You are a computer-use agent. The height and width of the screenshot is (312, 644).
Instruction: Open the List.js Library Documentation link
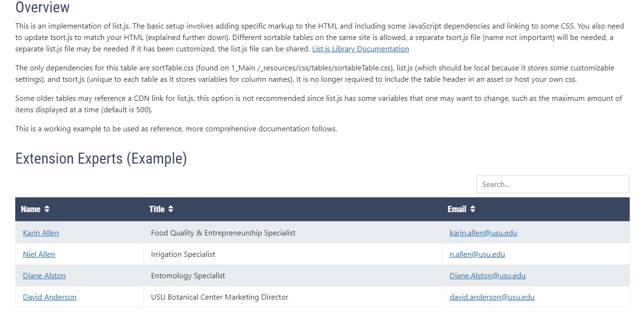pyautogui.click(x=360, y=49)
